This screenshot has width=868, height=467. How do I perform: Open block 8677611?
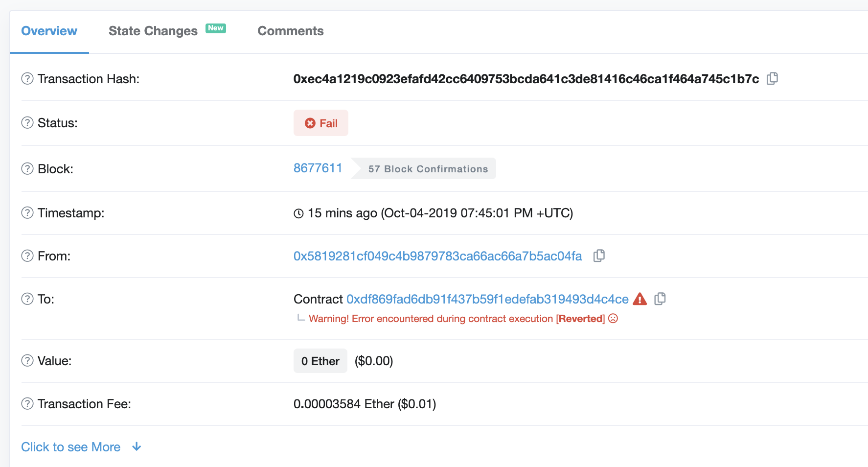pos(318,168)
